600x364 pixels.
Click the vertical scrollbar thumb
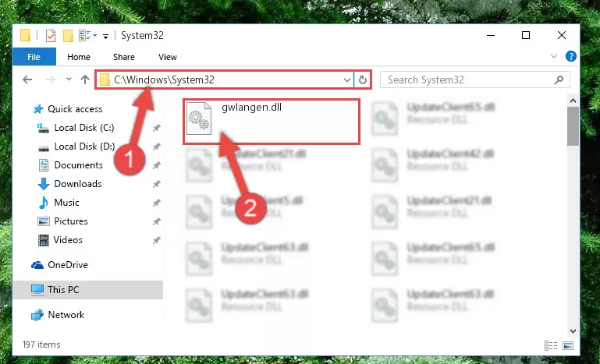coord(573,126)
